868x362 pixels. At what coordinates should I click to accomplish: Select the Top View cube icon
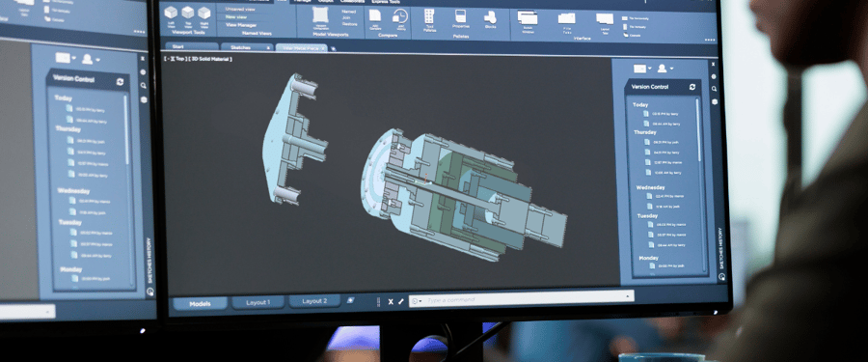(188, 13)
